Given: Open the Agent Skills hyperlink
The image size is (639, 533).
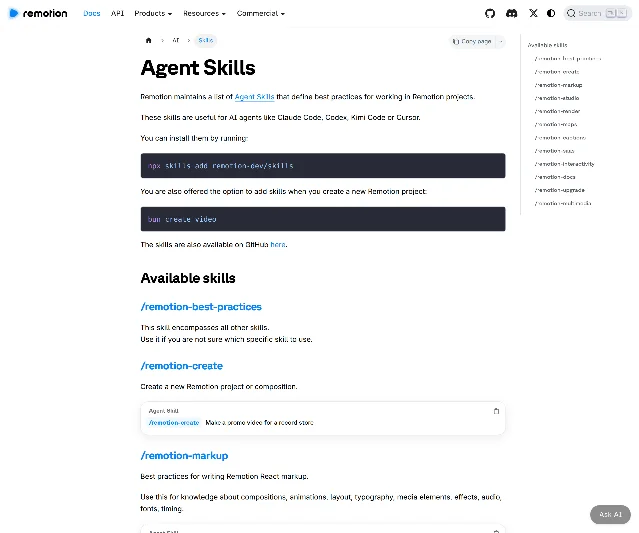Looking at the screenshot, I should (x=254, y=97).
